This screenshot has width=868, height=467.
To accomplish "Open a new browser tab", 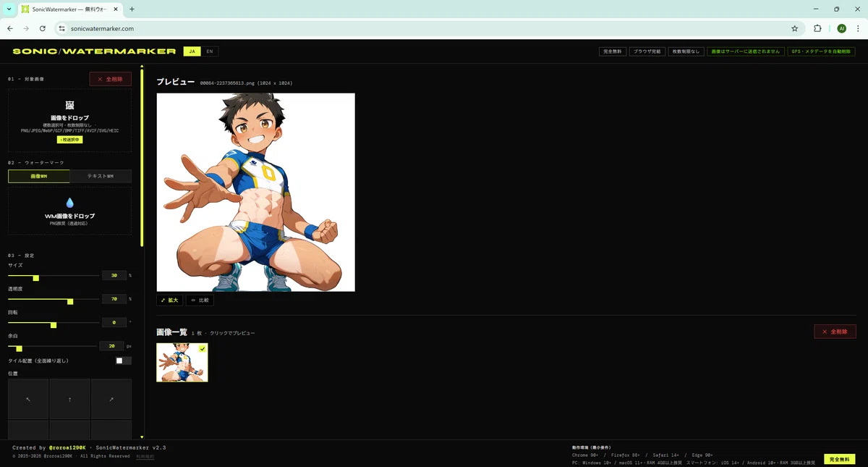I will (x=132, y=9).
